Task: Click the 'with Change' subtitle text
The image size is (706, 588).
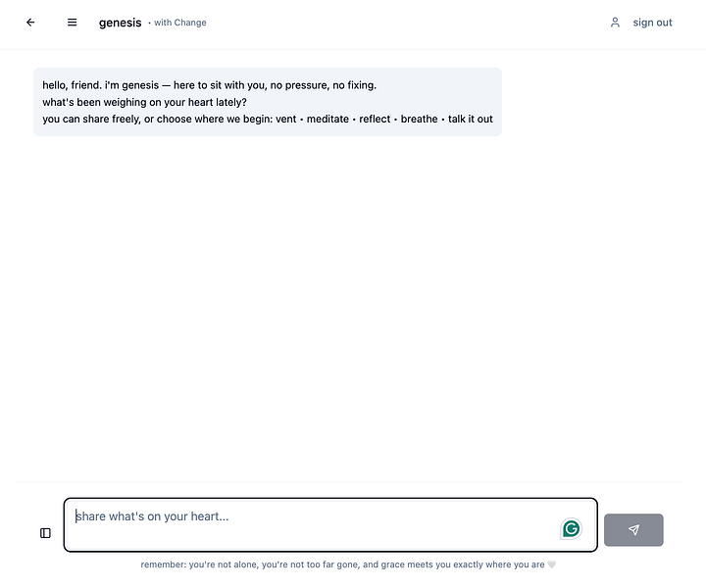Action: [x=180, y=23]
